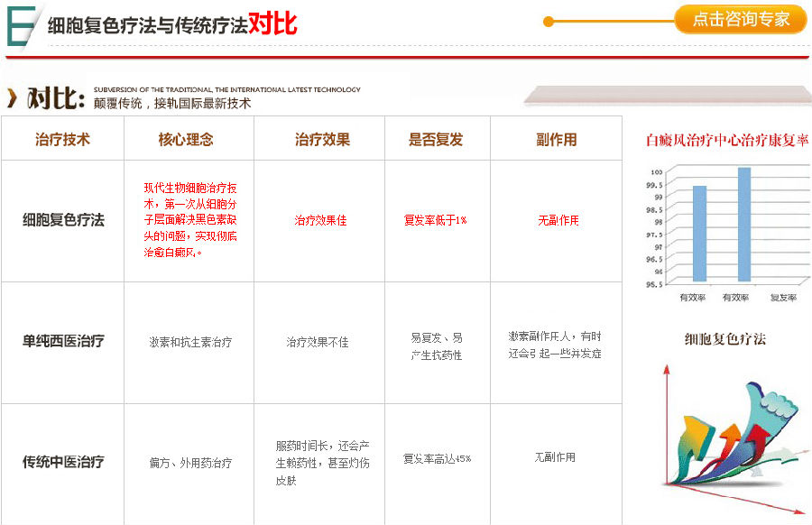
Task: Click the 核心理念 column header
Action: [186, 139]
